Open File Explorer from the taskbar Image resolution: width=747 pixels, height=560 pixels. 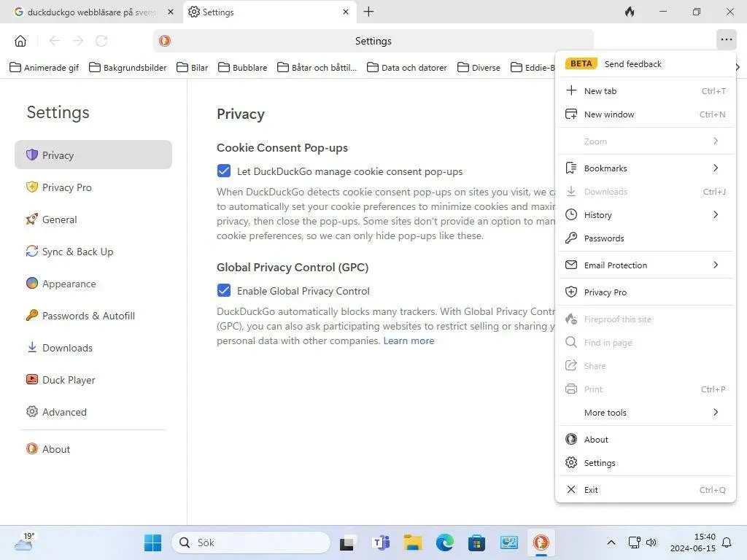(x=413, y=542)
